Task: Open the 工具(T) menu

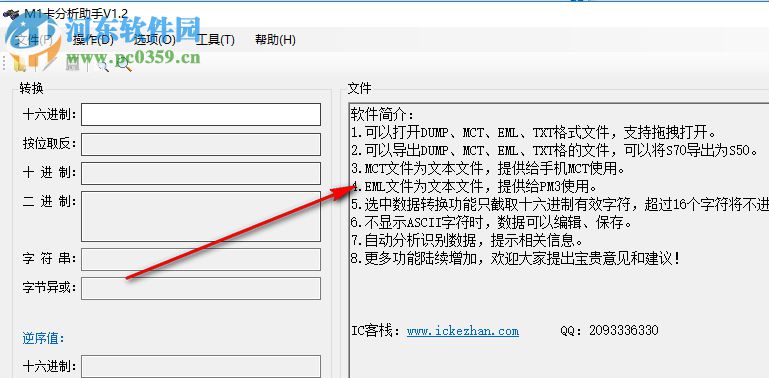Action: click(215, 40)
